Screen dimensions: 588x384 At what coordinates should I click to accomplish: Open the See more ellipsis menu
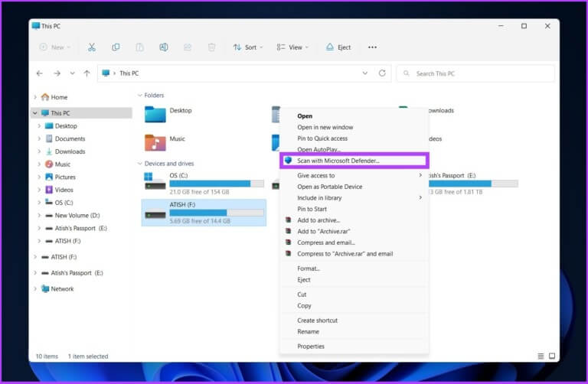[x=372, y=47]
